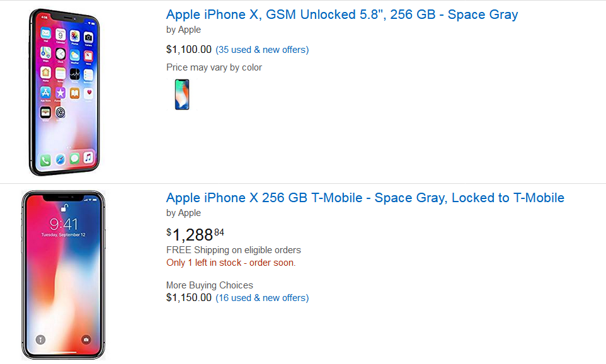
Task: Select the small iPhone color variant swatch
Action: (x=182, y=94)
